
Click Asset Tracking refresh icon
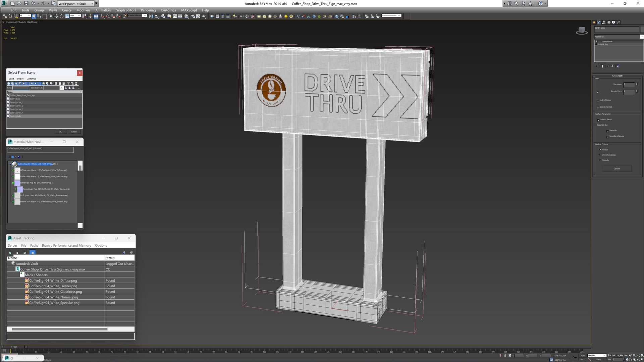pos(10,253)
